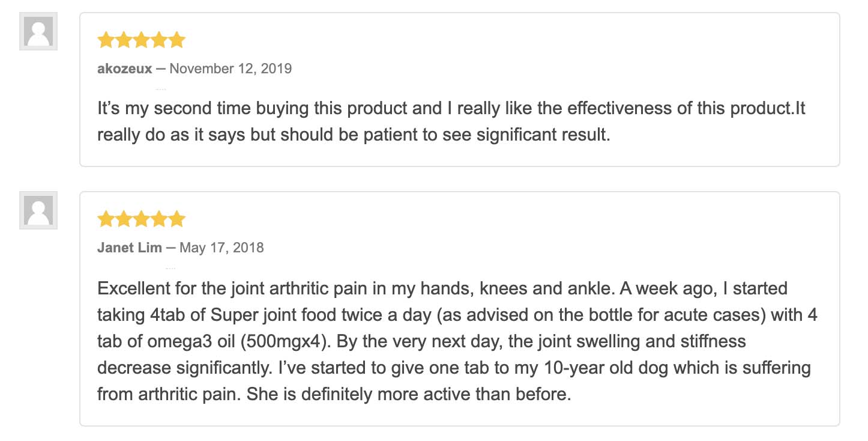Click the avatar icon beside akozeux's review
Image resolution: width=868 pixels, height=441 pixels.
(38, 31)
